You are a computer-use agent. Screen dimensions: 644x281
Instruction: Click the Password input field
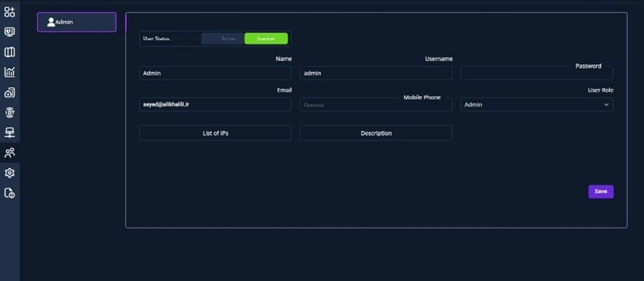pos(537,73)
